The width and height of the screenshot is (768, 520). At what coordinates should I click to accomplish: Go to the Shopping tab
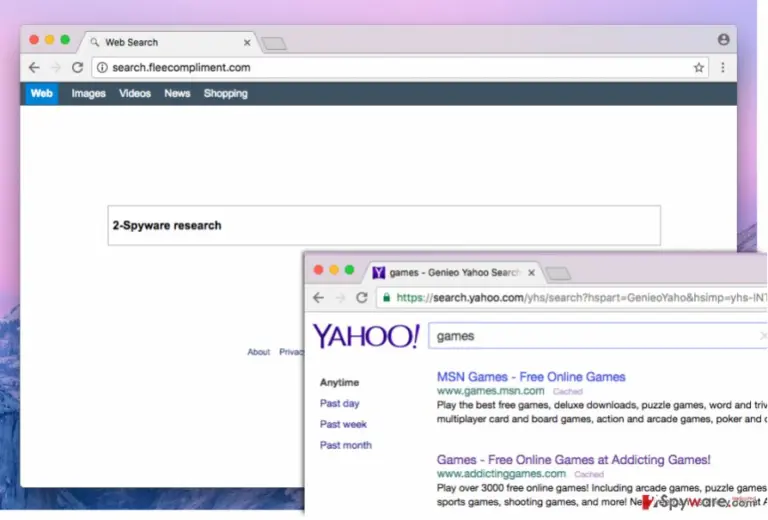click(x=226, y=94)
